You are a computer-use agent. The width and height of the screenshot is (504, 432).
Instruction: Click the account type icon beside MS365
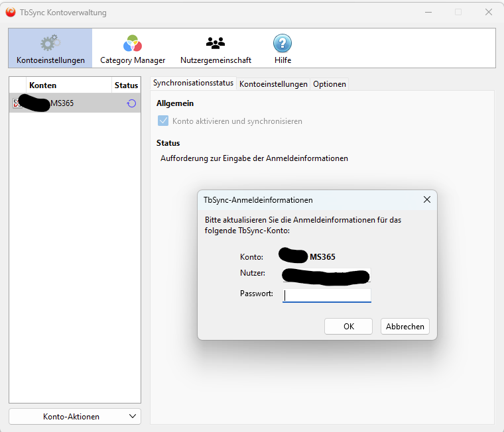click(x=17, y=103)
